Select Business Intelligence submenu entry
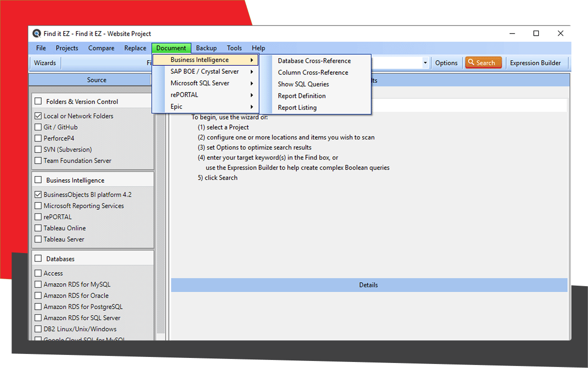Viewport: 588px width, 368px height. (205, 60)
